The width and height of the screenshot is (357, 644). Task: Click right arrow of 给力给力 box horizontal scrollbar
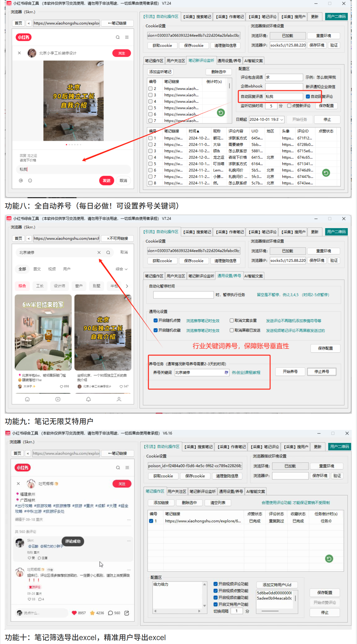(x=199, y=611)
